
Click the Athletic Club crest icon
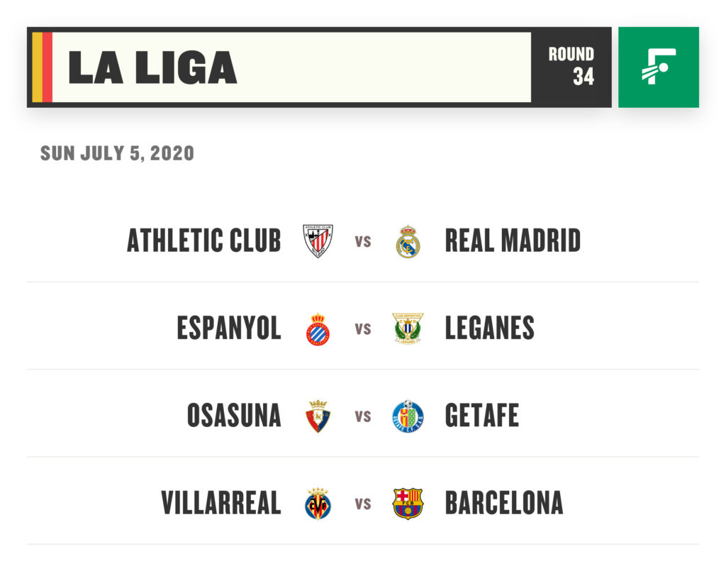[x=318, y=241]
